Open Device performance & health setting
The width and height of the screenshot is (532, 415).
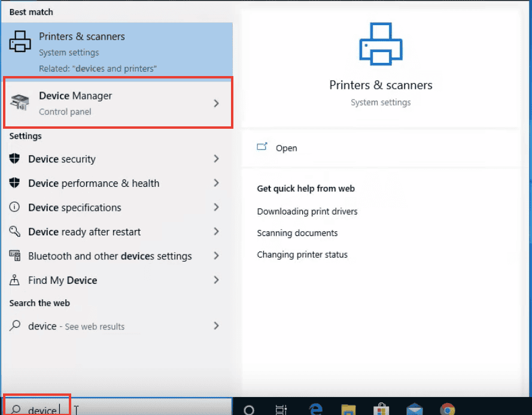[117, 183]
